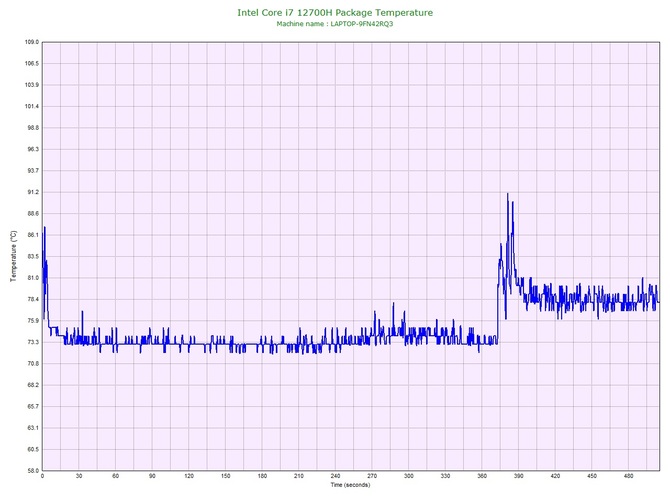670x502 pixels.
Task: Click the 63.1 y-axis value
Action: pyautogui.click(x=32, y=428)
